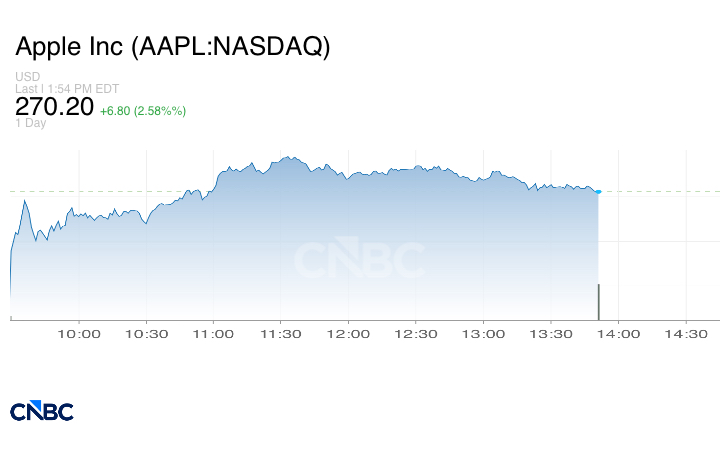Click the 10:30 time axis label
Screen dimensions: 720x450
[147, 334]
